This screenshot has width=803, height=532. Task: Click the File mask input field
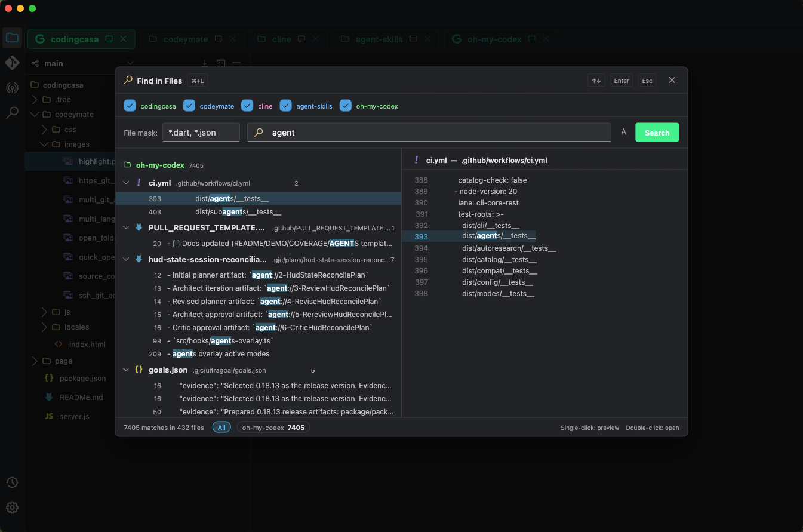(201, 133)
